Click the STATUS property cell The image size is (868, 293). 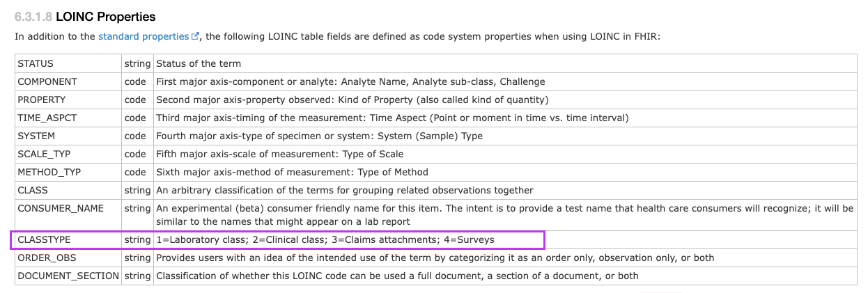click(68, 63)
